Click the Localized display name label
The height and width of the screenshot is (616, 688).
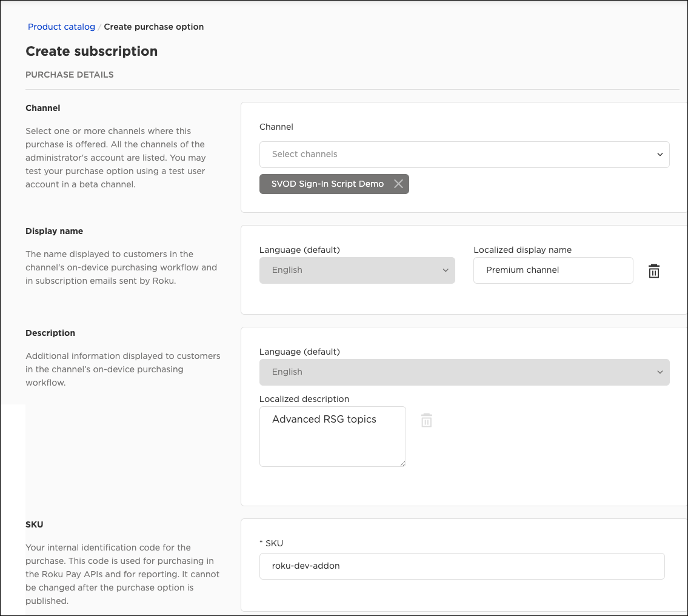coord(522,250)
